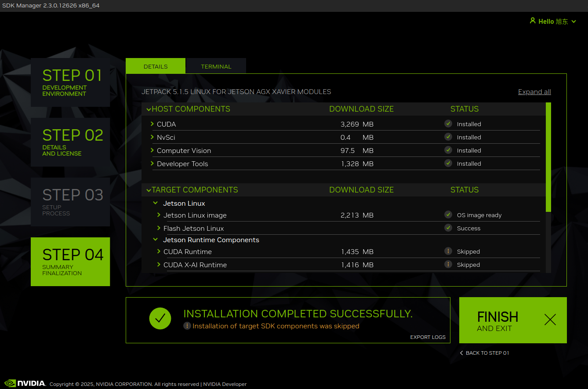Open the NVIDIA Developer footer link
Image resolution: width=588 pixels, height=389 pixels.
[x=225, y=384]
